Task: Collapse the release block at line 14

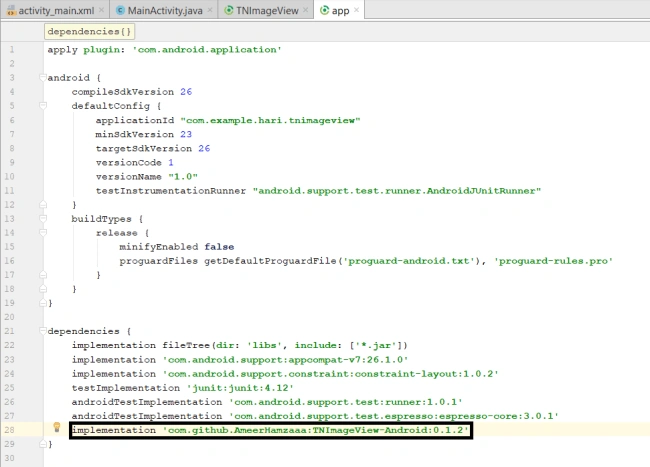Action: (x=42, y=232)
